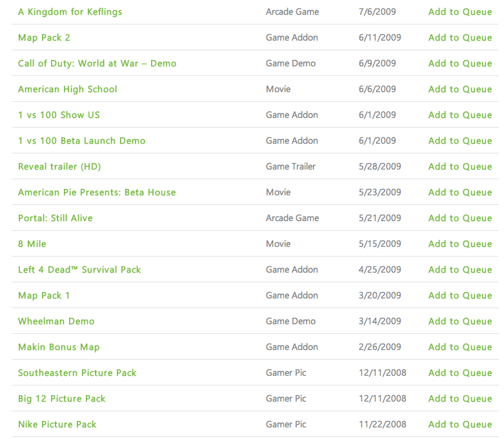
Task: Select the 6/11/2009 date cell
Action: tap(380, 37)
